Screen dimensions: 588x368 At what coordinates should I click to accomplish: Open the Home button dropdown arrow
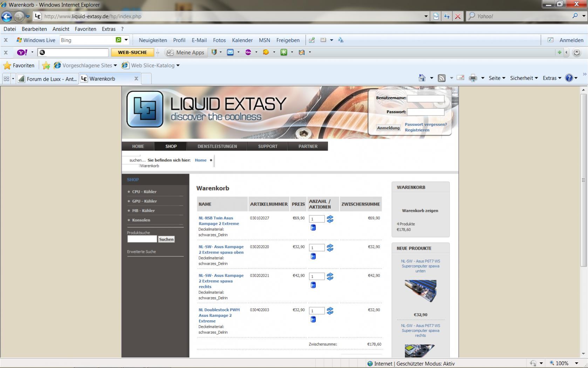click(431, 78)
